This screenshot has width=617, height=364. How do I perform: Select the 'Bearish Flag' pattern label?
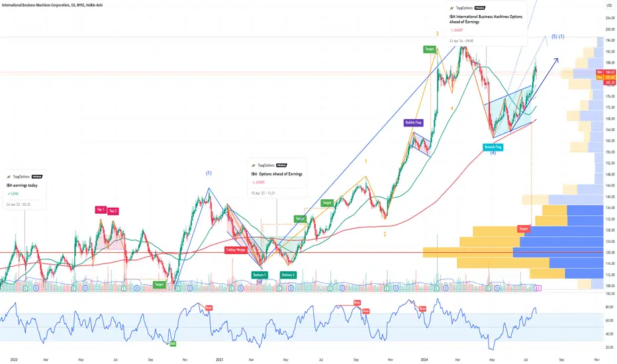tap(493, 147)
